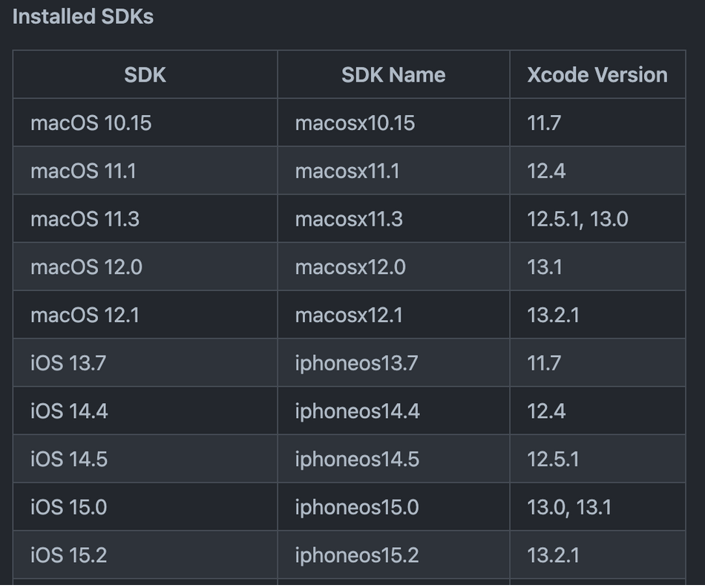The height and width of the screenshot is (588, 705).
Task: Click the iOS 15.2 cell
Action: (145, 555)
